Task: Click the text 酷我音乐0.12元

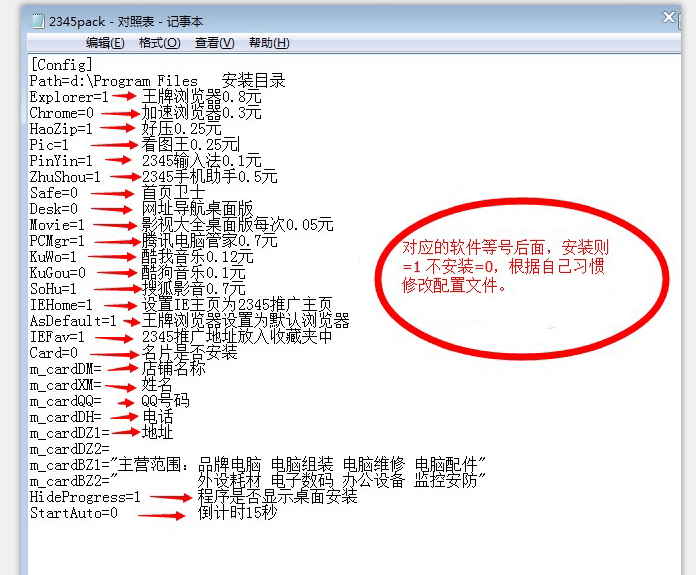Action: click(198, 257)
